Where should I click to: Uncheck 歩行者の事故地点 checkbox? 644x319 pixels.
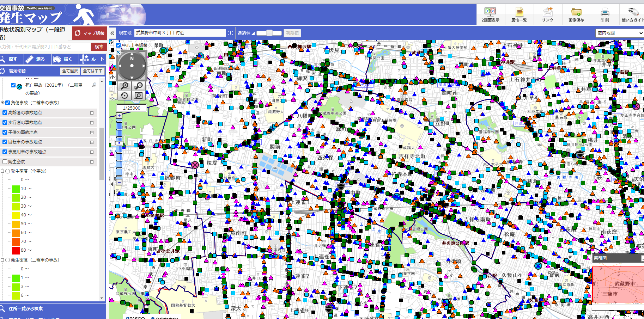tap(5, 123)
